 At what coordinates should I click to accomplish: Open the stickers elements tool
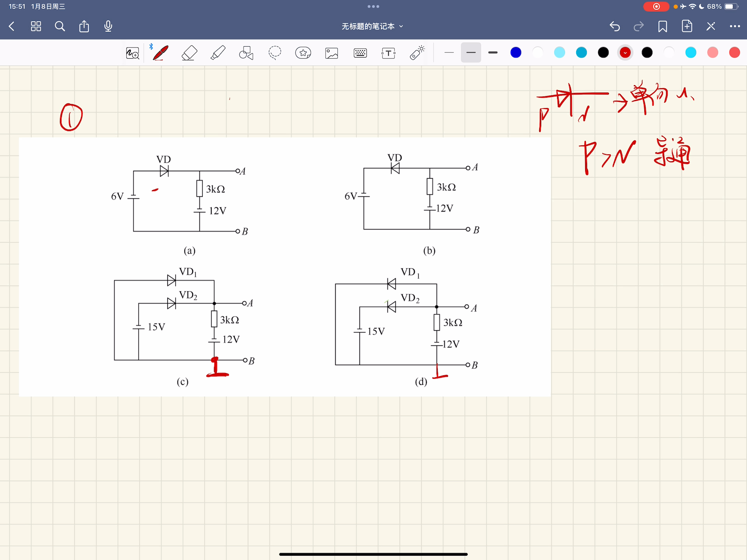tap(303, 53)
